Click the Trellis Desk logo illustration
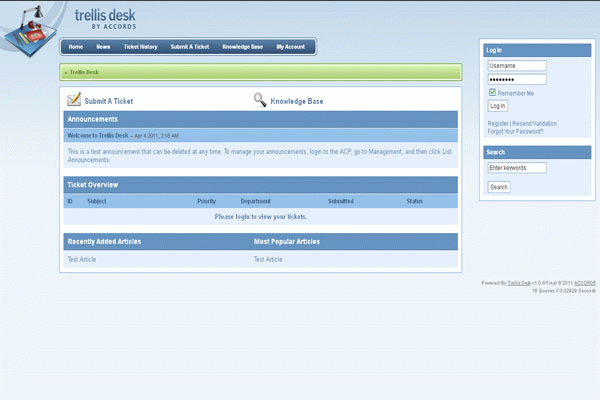Viewport: 600px width, 400px height. [x=31, y=32]
